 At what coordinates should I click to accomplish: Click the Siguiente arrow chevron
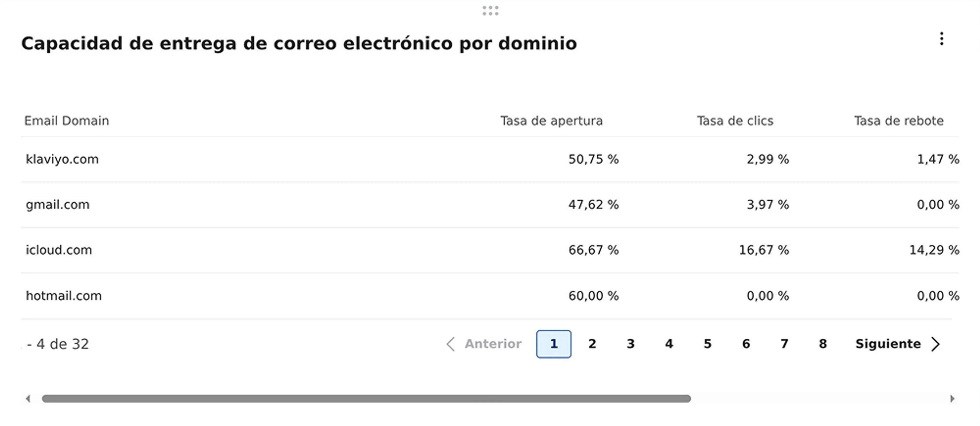click(x=936, y=344)
